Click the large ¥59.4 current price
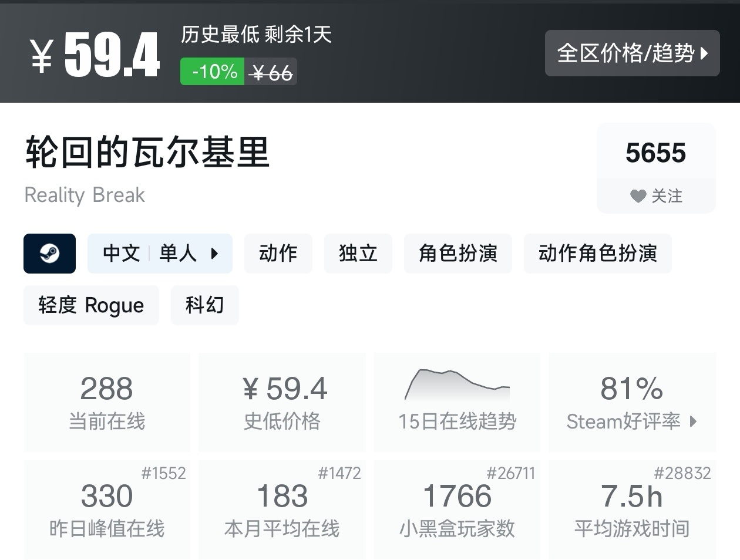 point(95,54)
